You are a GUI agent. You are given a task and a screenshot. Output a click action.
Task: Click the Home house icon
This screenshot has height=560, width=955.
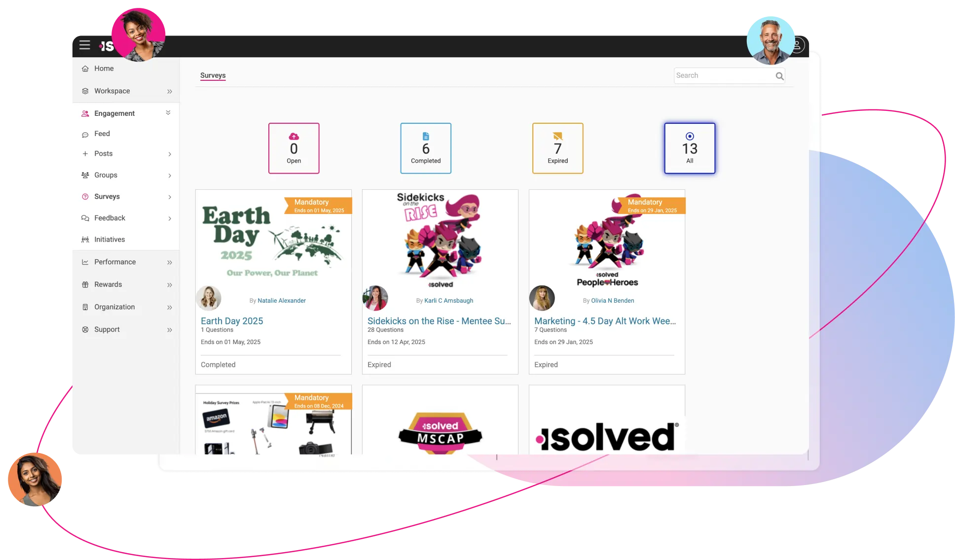point(85,69)
